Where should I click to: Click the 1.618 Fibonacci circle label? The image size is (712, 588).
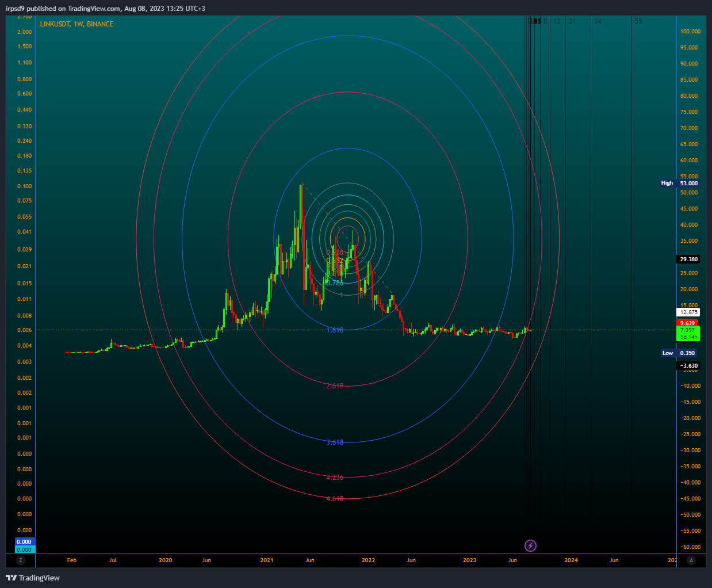(x=335, y=330)
